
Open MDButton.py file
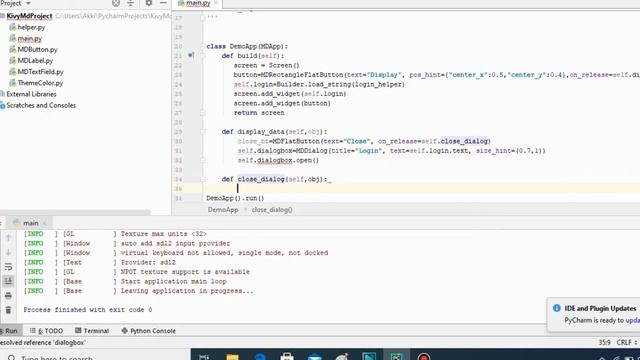click(x=37, y=49)
